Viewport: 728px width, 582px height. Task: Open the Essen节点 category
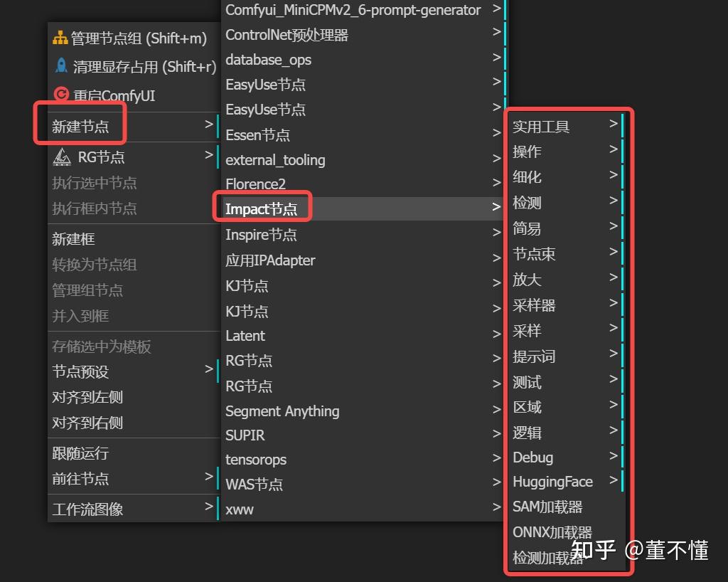pyautogui.click(x=363, y=135)
